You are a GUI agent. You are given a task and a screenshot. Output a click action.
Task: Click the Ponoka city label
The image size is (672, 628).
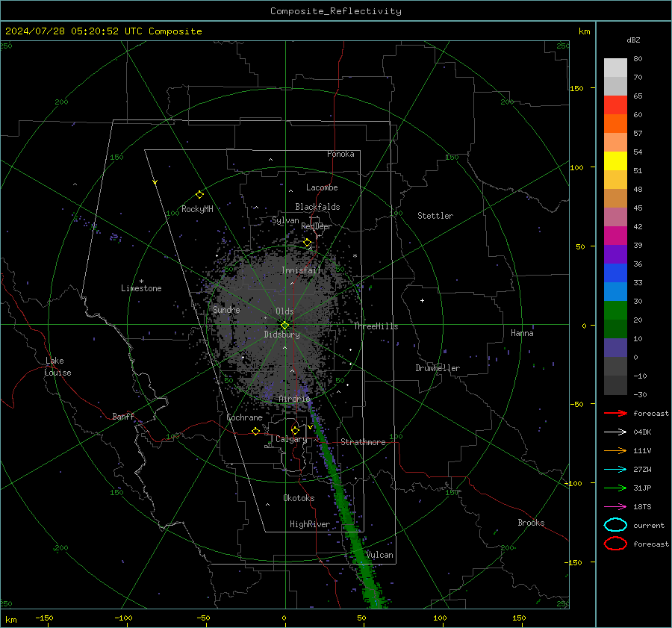tap(340, 154)
